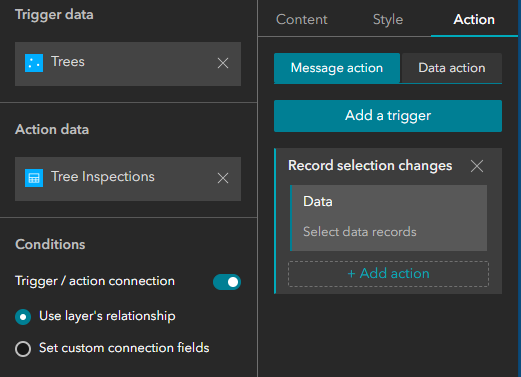Click the Trees point layer icon

(x=34, y=63)
